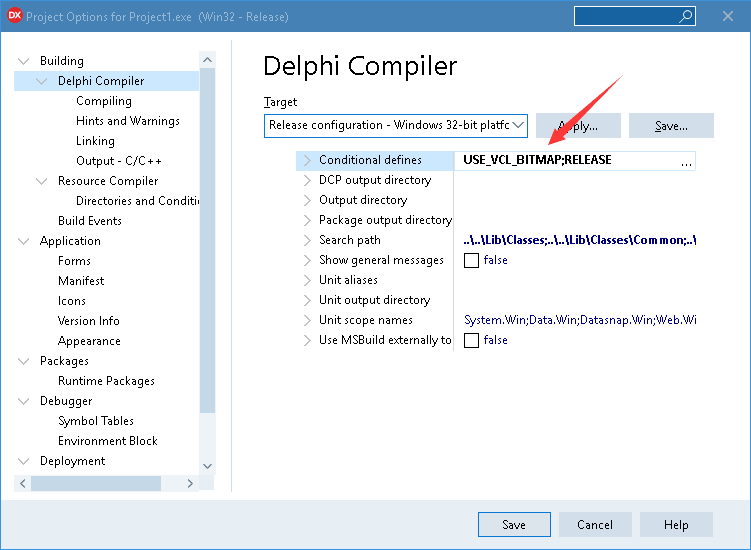Viewport: 751px width, 550px height.
Task: Open the Linking options page
Action: tap(95, 141)
